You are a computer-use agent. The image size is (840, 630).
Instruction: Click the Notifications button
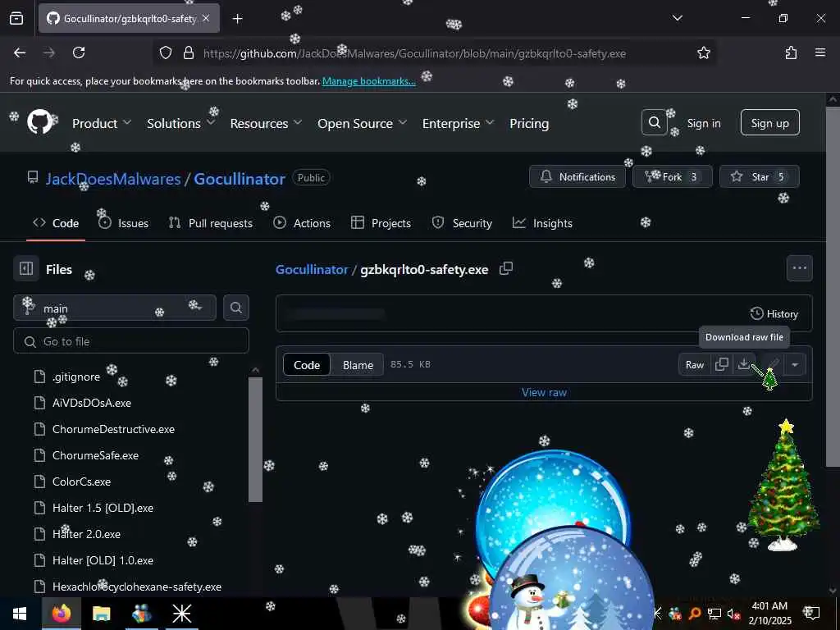[x=577, y=176]
